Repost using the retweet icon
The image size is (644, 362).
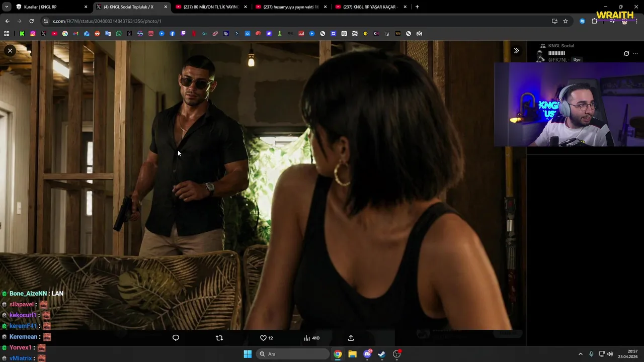(219, 338)
